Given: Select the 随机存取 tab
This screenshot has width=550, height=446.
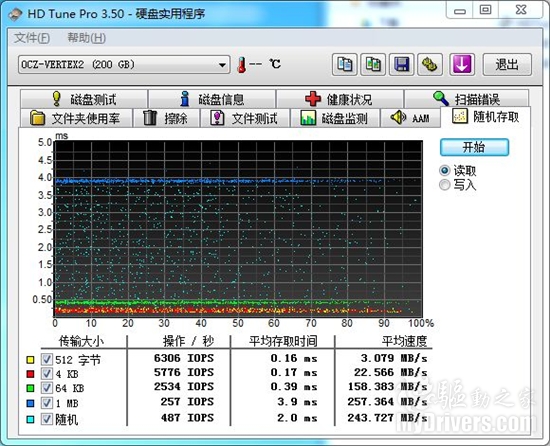Looking at the screenshot, I should point(486,117).
